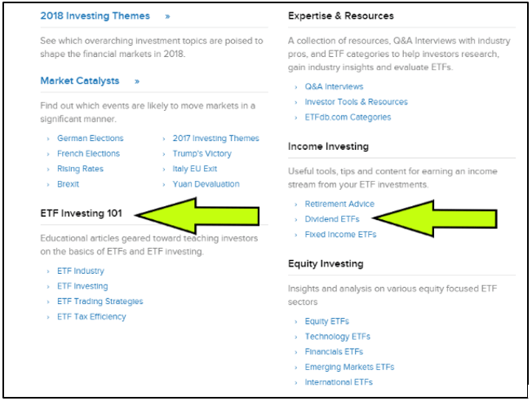Screen dimensions: 532x401
Task: Open the German Elections link
Action: [90, 139]
